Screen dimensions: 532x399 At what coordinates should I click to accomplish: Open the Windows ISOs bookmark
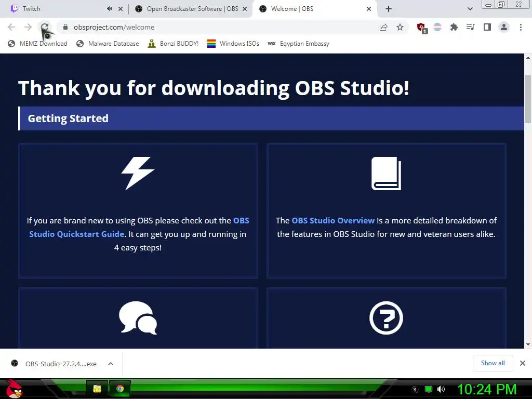pyautogui.click(x=233, y=44)
